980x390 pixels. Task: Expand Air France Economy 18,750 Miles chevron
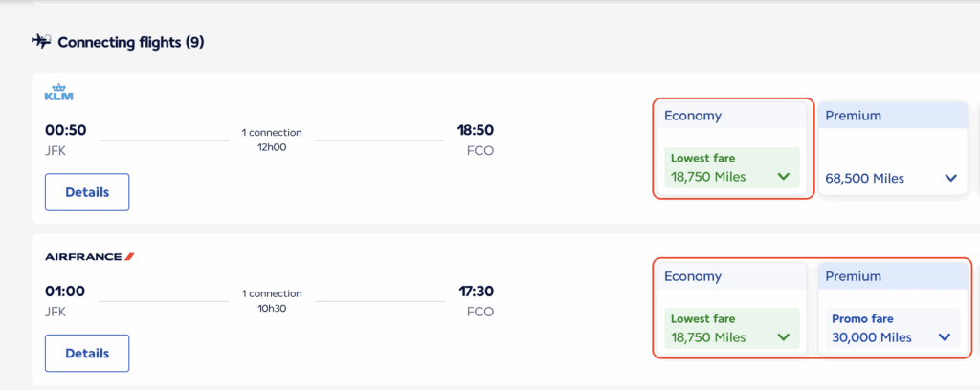(x=783, y=338)
